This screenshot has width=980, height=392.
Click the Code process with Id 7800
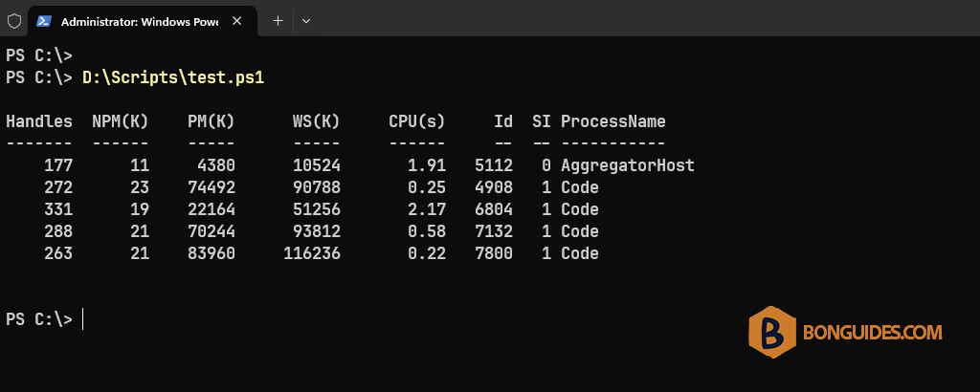click(x=579, y=253)
